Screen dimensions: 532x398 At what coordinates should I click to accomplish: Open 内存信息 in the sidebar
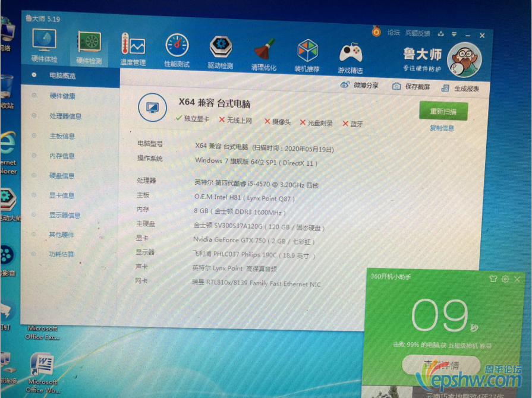[x=62, y=156]
